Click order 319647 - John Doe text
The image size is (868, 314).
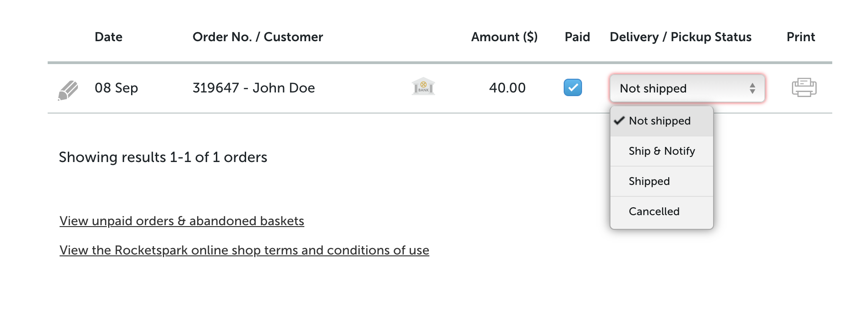(x=253, y=88)
